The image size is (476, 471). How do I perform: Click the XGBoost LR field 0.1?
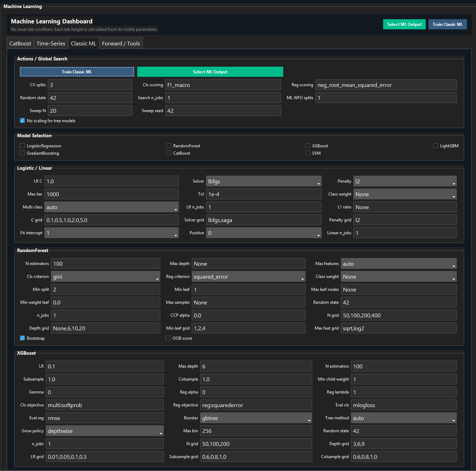coord(105,366)
